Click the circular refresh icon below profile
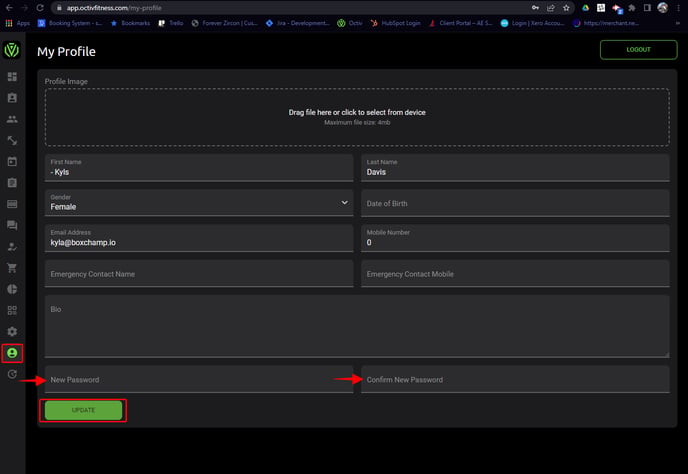 tap(12, 374)
